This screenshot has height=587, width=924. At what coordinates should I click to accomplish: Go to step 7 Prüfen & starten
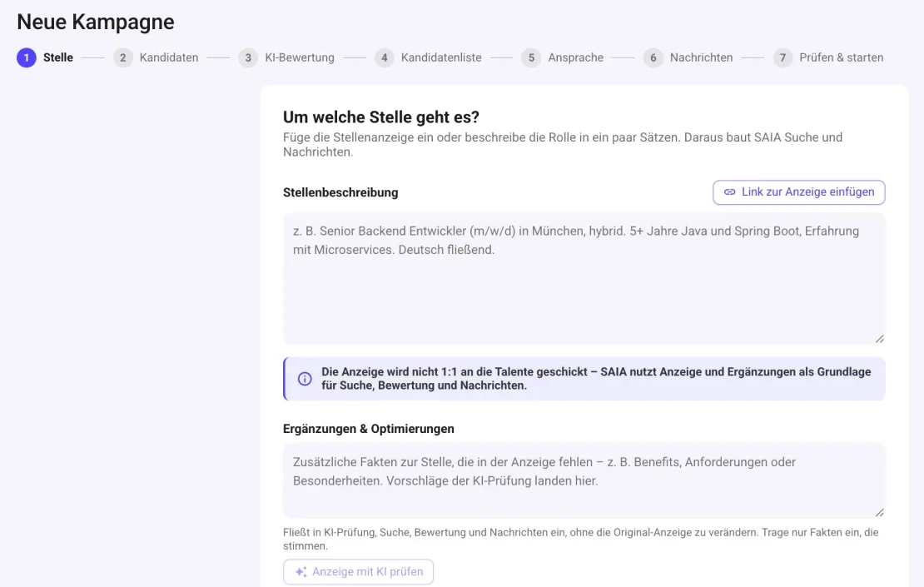[828, 57]
